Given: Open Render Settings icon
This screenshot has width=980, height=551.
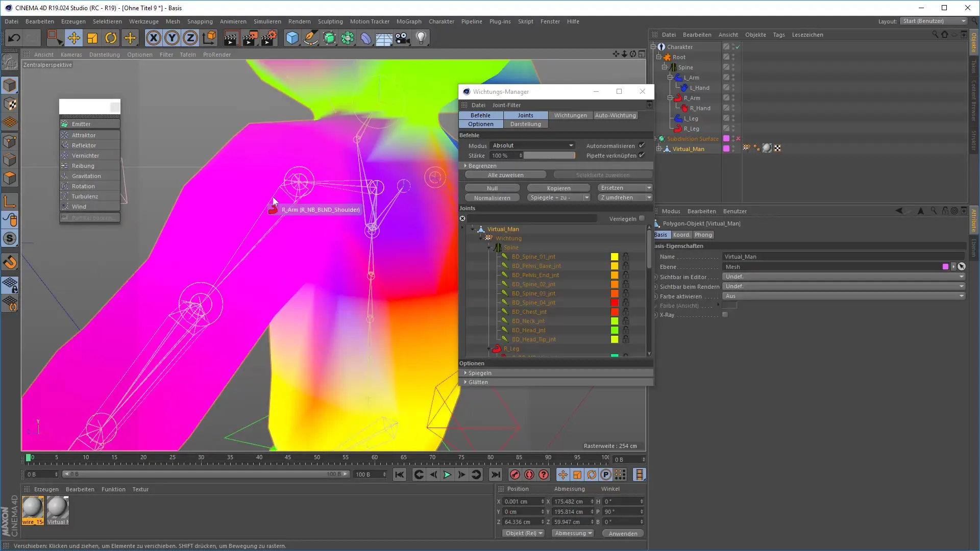Looking at the screenshot, I should tap(269, 38).
